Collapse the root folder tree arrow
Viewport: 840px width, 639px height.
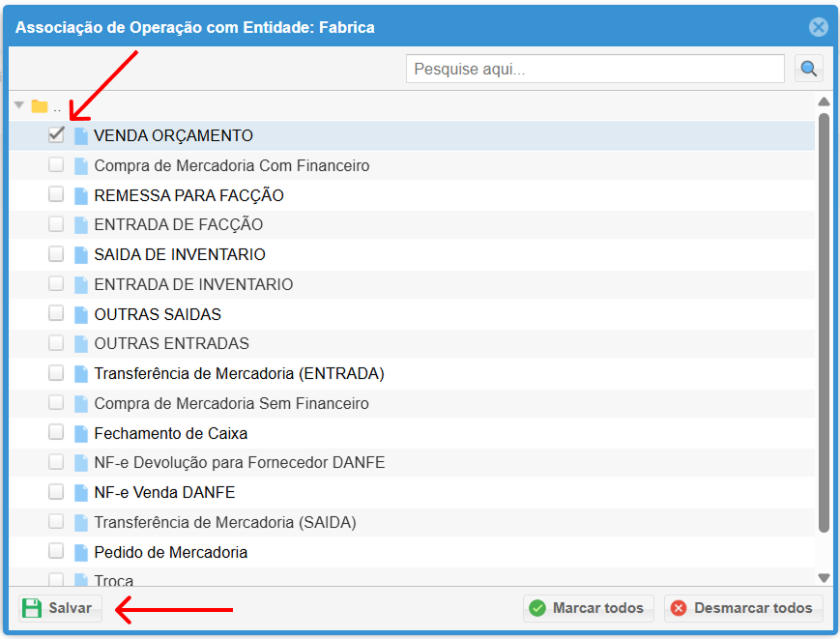(19, 105)
